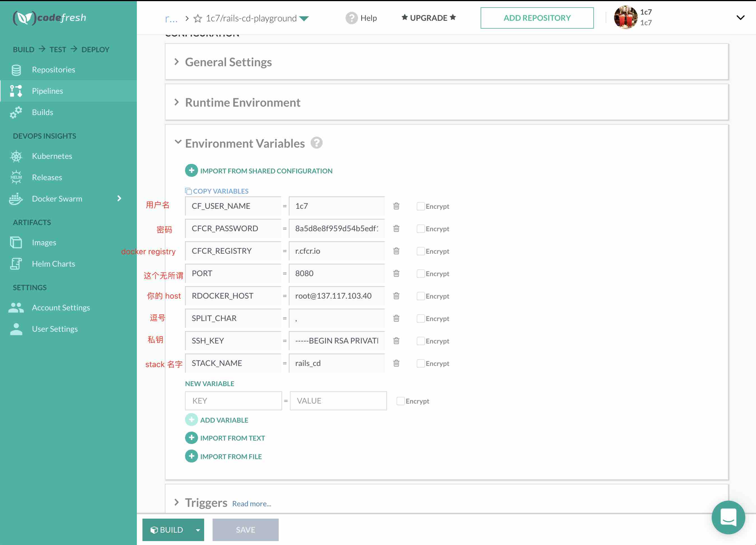756x545 pixels.
Task: Open the user account dropdown chevron
Action: [740, 18]
